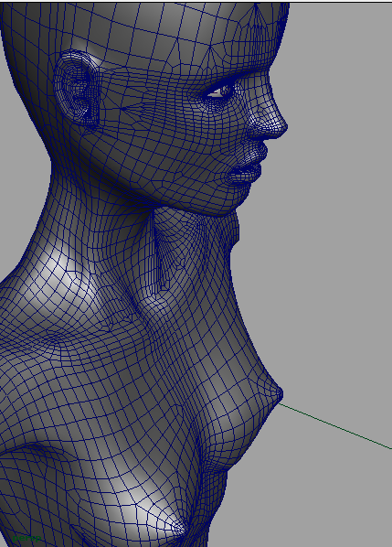Select the eye on the wireframe face

pos(218,91)
